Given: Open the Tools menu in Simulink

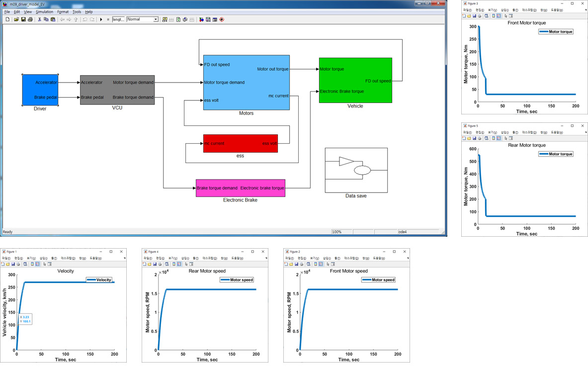Looking at the screenshot, I should click(x=77, y=12).
